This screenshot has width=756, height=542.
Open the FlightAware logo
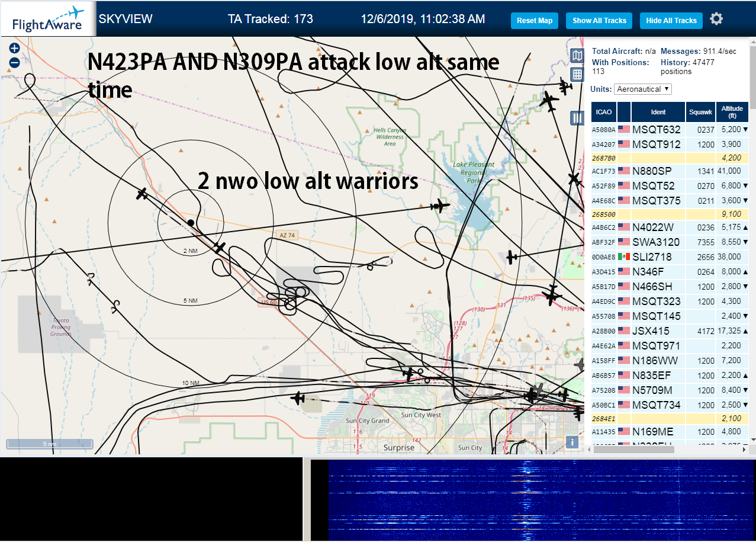click(x=47, y=19)
